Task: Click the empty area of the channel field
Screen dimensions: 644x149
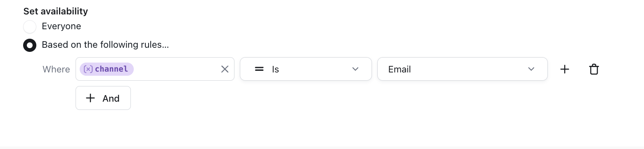Action: [177, 69]
